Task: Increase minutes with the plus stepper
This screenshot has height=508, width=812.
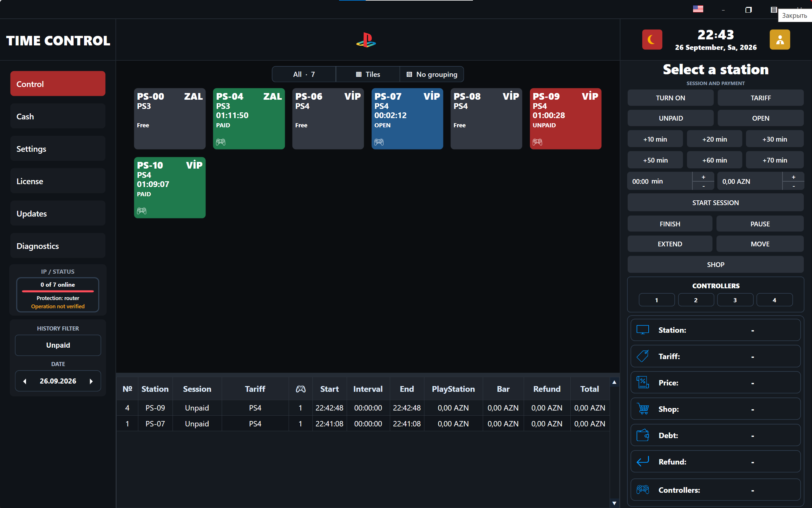Action: (703, 177)
